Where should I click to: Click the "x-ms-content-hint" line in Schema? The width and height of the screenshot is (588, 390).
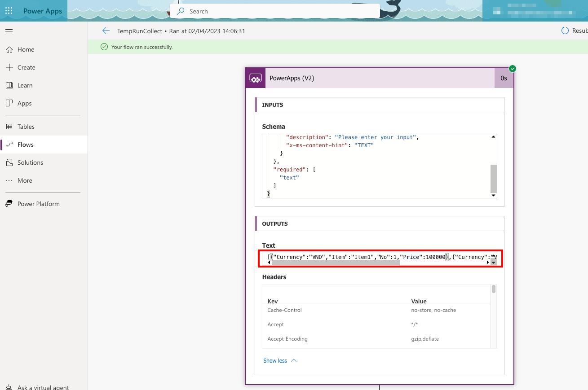pyautogui.click(x=330, y=145)
